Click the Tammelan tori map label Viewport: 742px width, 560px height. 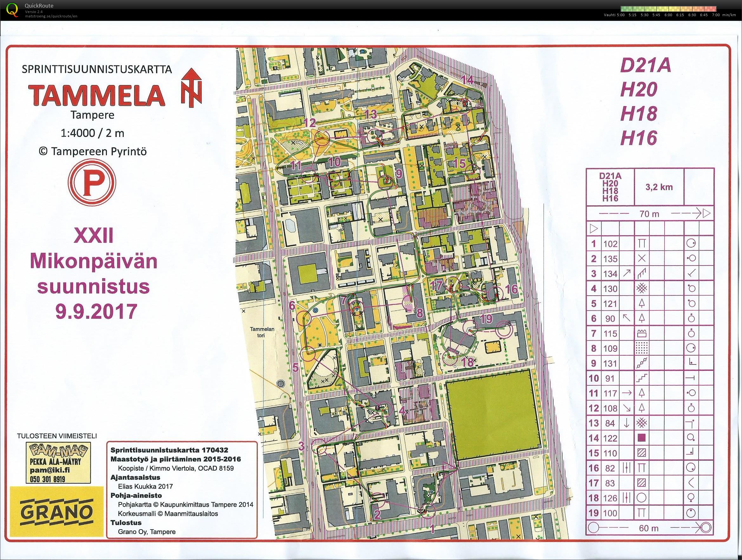(x=262, y=332)
